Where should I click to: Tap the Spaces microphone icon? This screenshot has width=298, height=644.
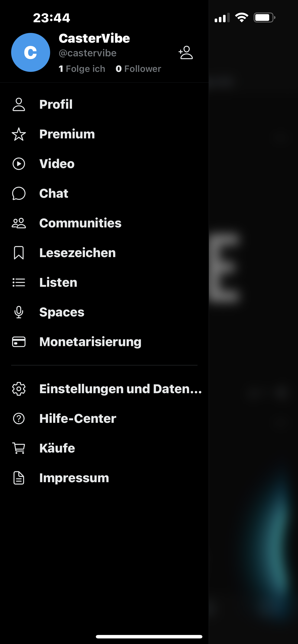pos(19,312)
